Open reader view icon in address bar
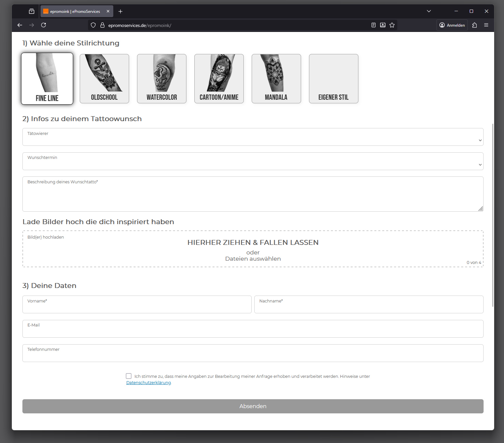Viewport: 504px width, 443px height. 373,25
